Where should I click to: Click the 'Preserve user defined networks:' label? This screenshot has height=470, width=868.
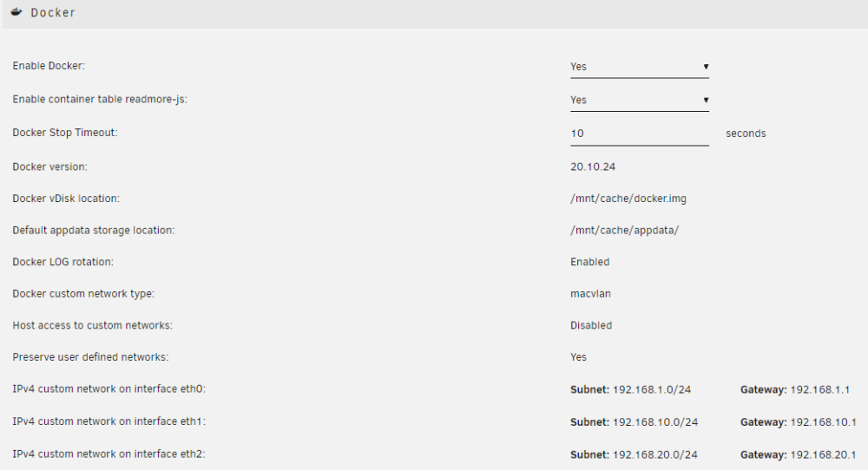pos(91,357)
